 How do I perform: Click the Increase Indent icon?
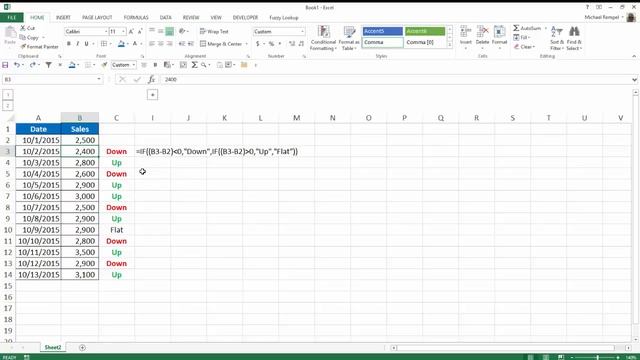pos(191,44)
